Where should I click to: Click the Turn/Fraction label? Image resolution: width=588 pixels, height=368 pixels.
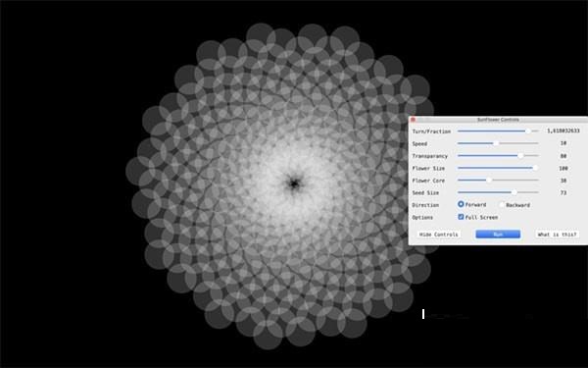coord(431,131)
